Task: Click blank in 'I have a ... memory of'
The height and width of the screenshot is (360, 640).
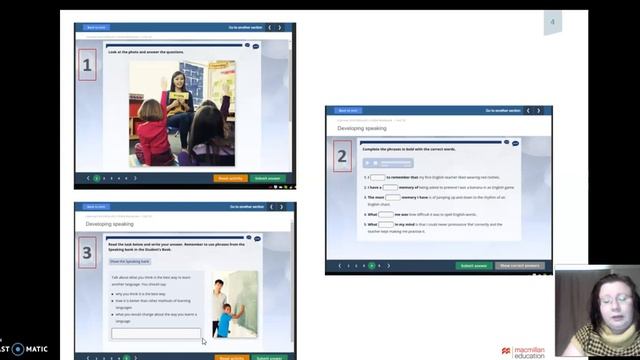Action: point(390,187)
